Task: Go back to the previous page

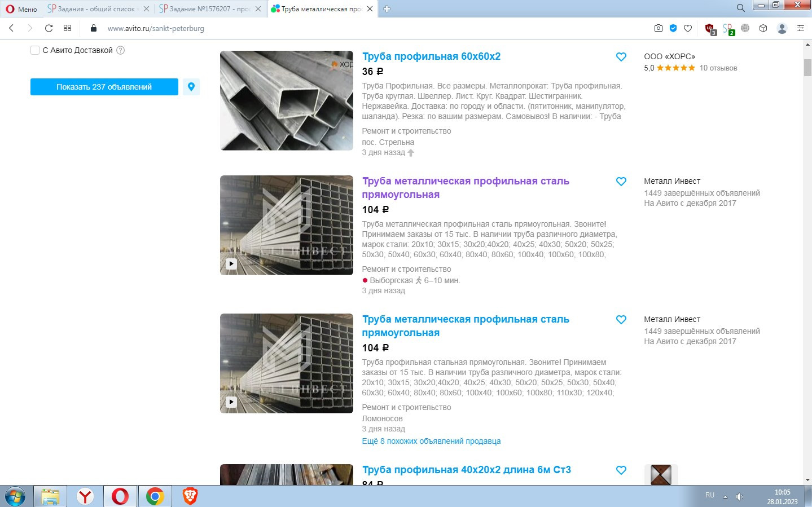Action: pos(11,28)
